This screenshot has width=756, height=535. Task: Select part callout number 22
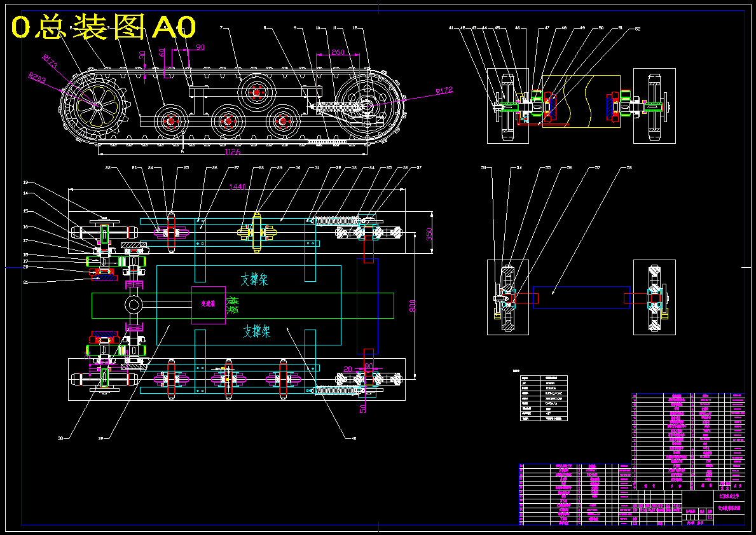(x=108, y=168)
